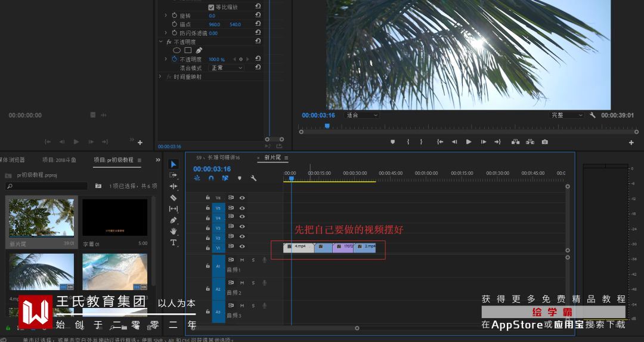
Task: Hide the V1 track output eye
Action: [x=242, y=247]
